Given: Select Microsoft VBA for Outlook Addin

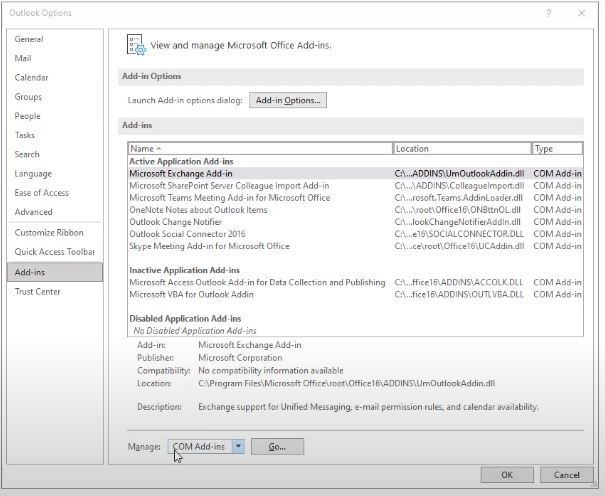Looking at the screenshot, I should [x=355, y=294].
